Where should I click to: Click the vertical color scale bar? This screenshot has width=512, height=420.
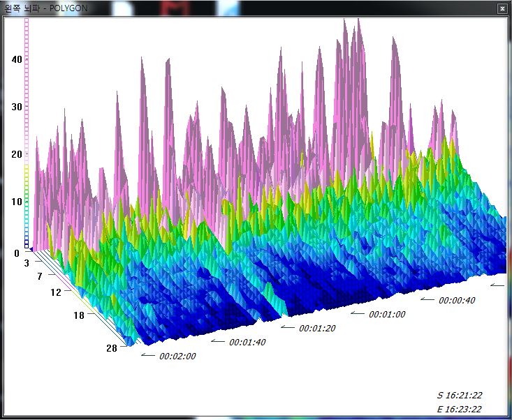pos(27,133)
